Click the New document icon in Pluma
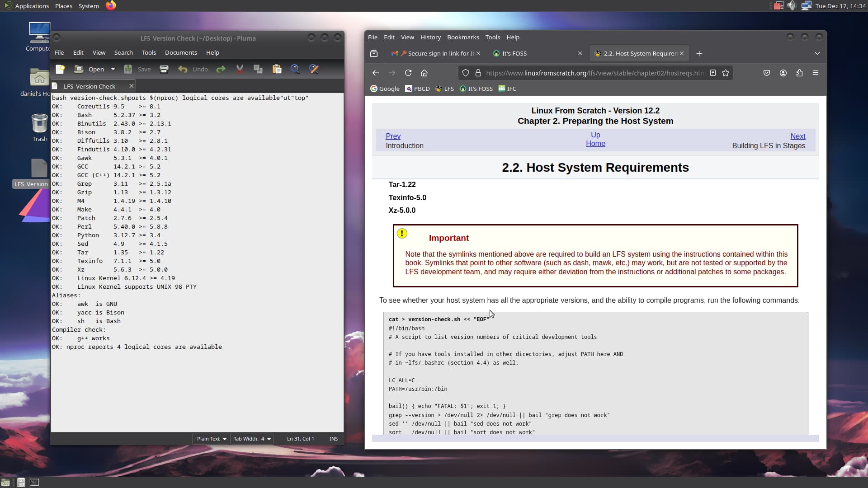The image size is (868, 488). [x=60, y=69]
